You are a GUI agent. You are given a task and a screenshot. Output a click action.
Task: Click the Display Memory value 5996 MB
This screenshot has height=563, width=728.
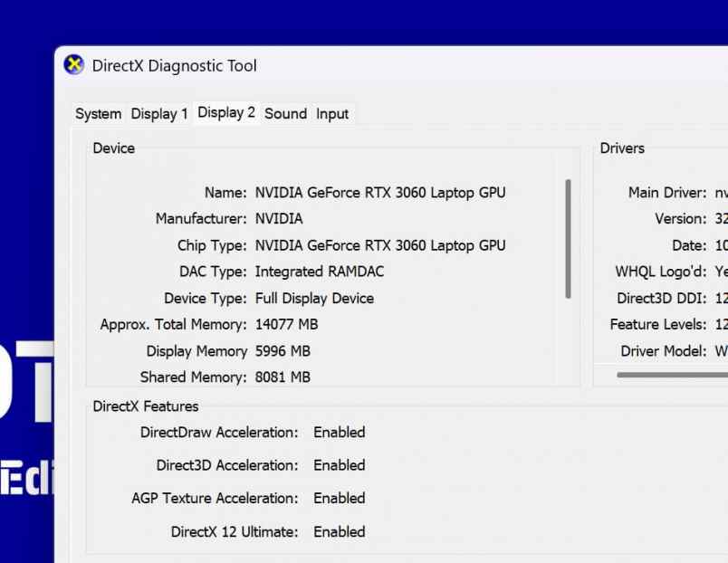pos(283,351)
